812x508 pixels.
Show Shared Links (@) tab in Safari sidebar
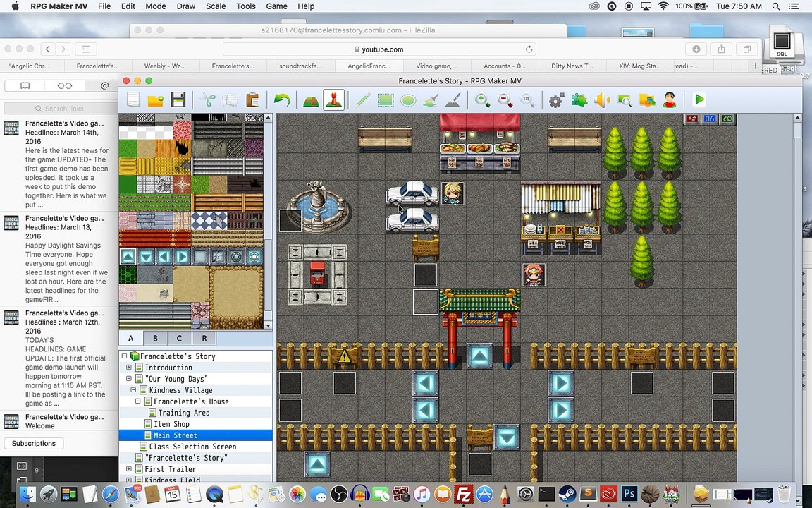point(104,85)
